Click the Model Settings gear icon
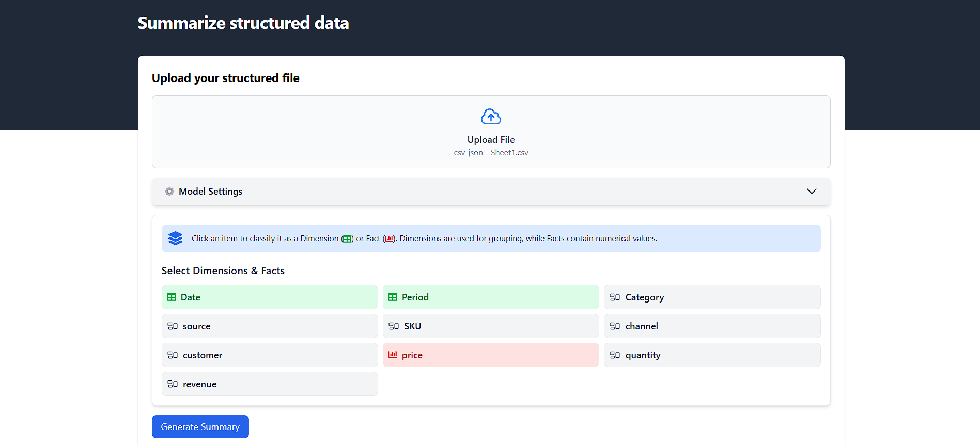The width and height of the screenshot is (980, 445). coord(169,192)
